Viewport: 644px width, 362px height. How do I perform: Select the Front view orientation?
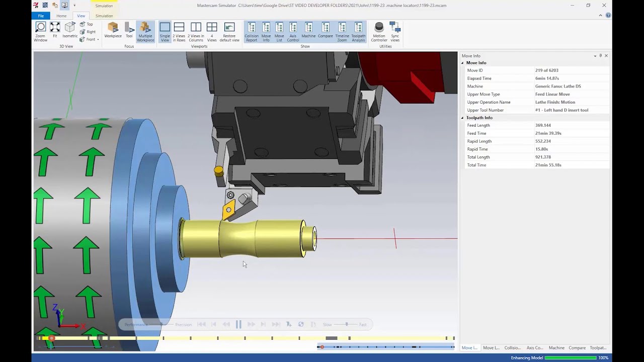(x=87, y=39)
